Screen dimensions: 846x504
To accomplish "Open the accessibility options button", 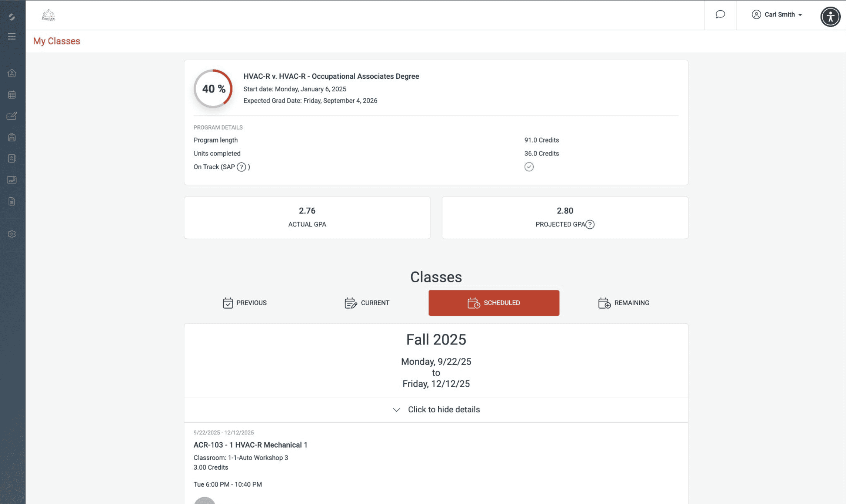I will click(x=830, y=17).
